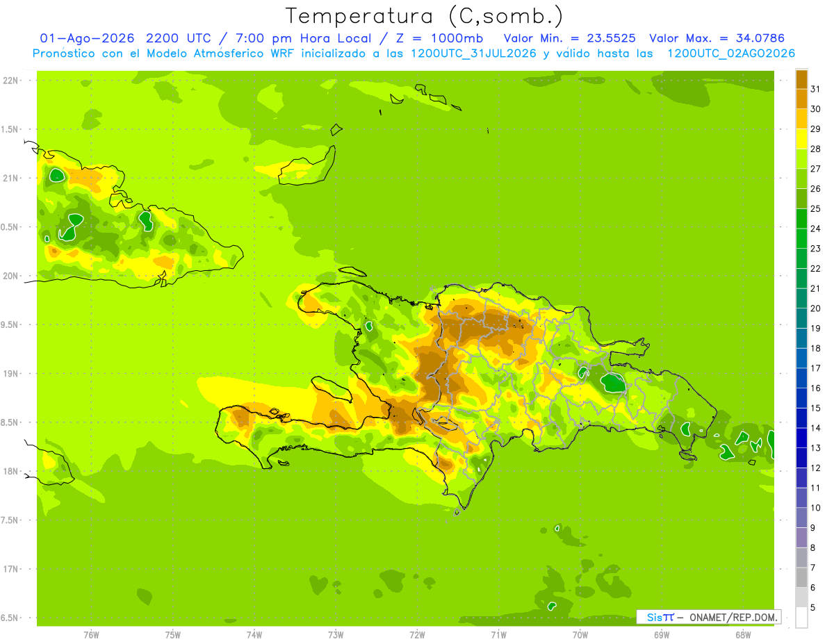Click the "73W" longitude axis label
The height and width of the screenshot is (644, 834).
[336, 634]
